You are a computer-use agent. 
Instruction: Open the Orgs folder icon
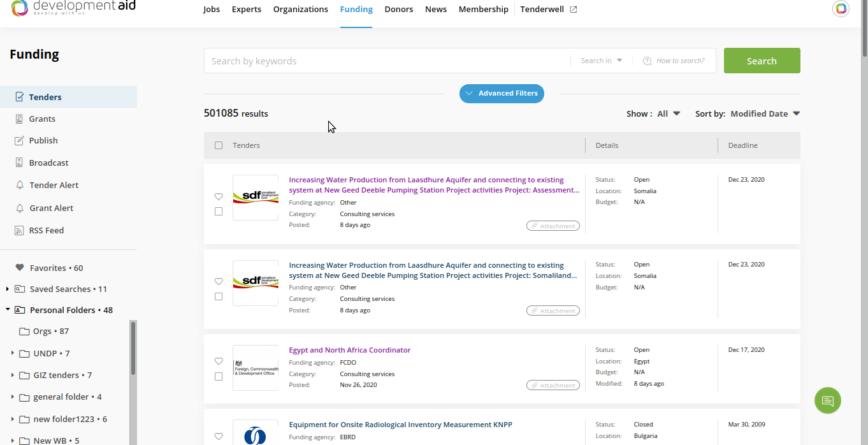click(x=24, y=332)
